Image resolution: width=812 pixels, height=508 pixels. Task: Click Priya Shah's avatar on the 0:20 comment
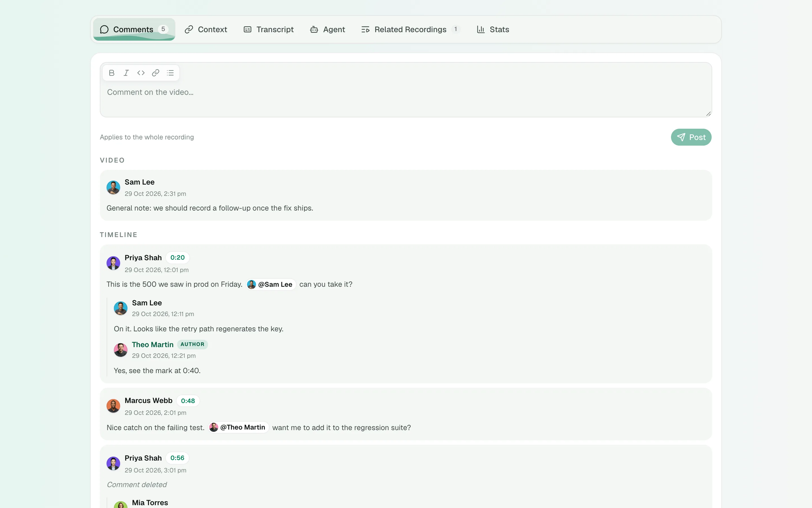[x=113, y=263]
